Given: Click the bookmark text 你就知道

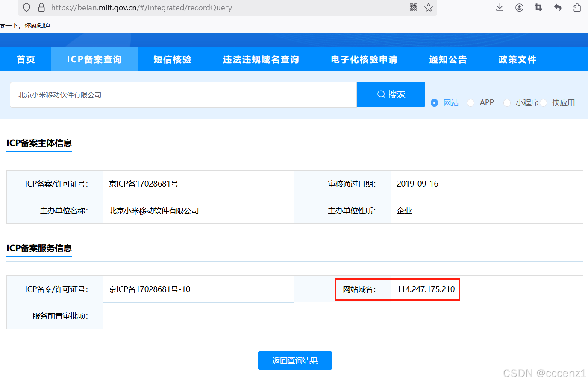Looking at the screenshot, I should coord(37,25).
